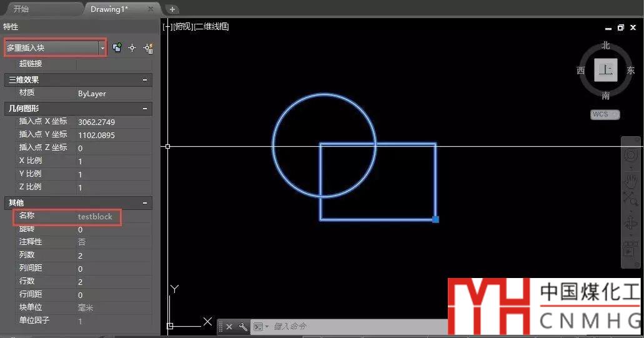The image size is (644, 338).
Task: Edit the 插入点 Z 坐标 value
Action: [114, 148]
